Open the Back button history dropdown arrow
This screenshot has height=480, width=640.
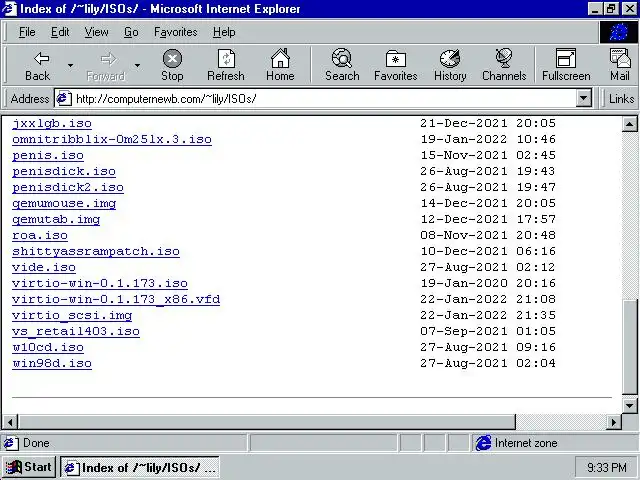71,65
